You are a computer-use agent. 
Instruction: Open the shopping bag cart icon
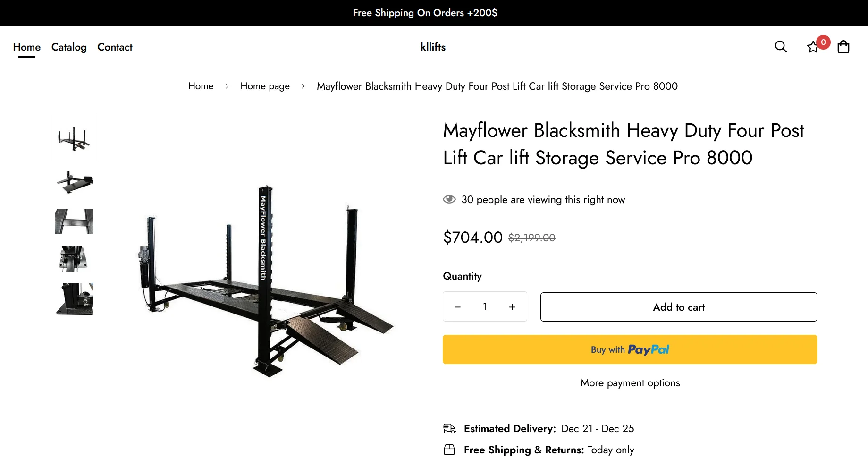click(x=843, y=47)
